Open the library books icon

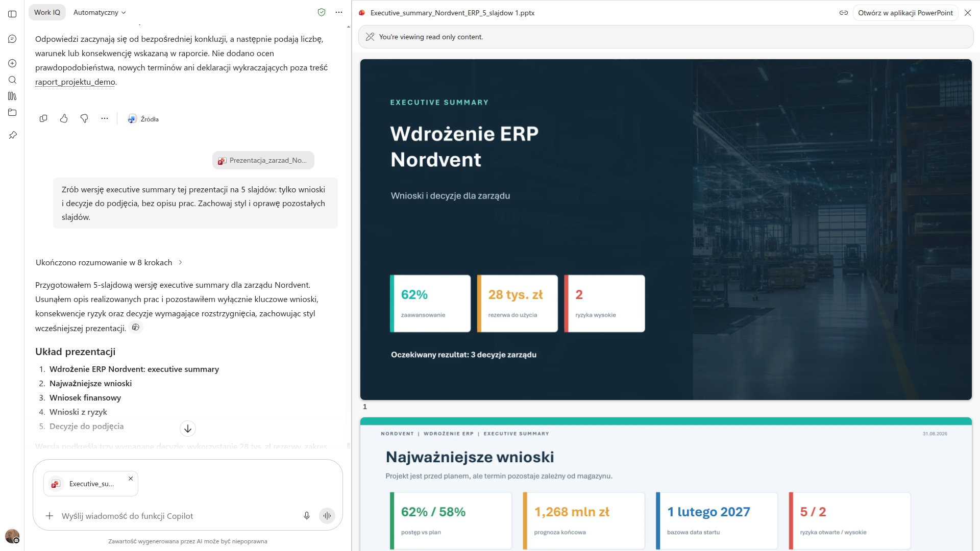[12, 96]
